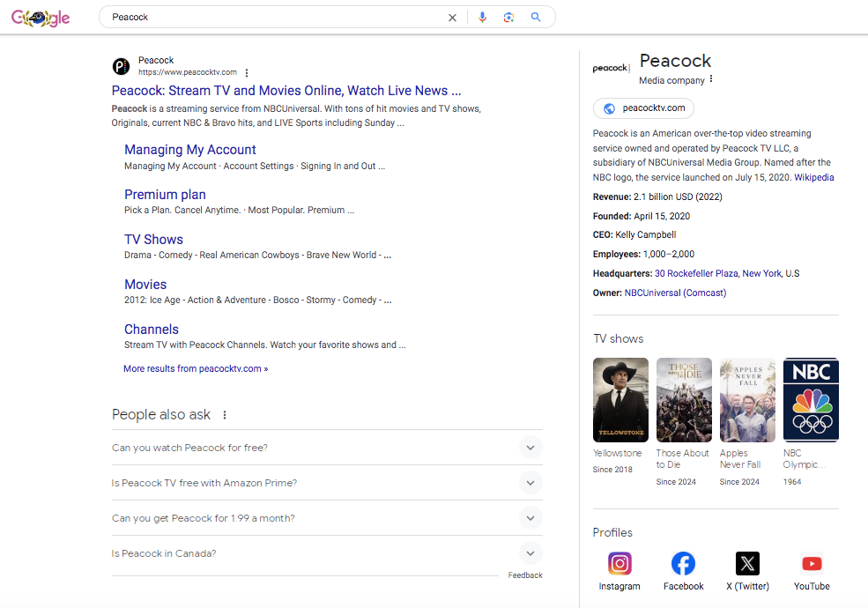Click More results from peacocktv.com
Screen dimensions: 868x608
pyautogui.click(x=196, y=368)
